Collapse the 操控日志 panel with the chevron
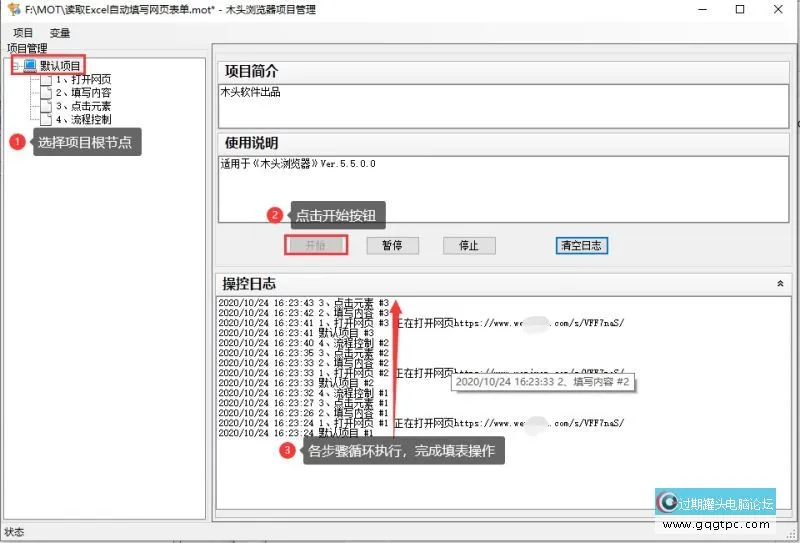 [780, 284]
